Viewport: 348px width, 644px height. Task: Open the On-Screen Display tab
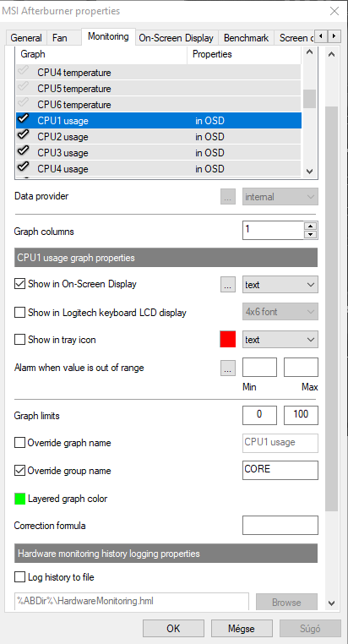point(176,38)
